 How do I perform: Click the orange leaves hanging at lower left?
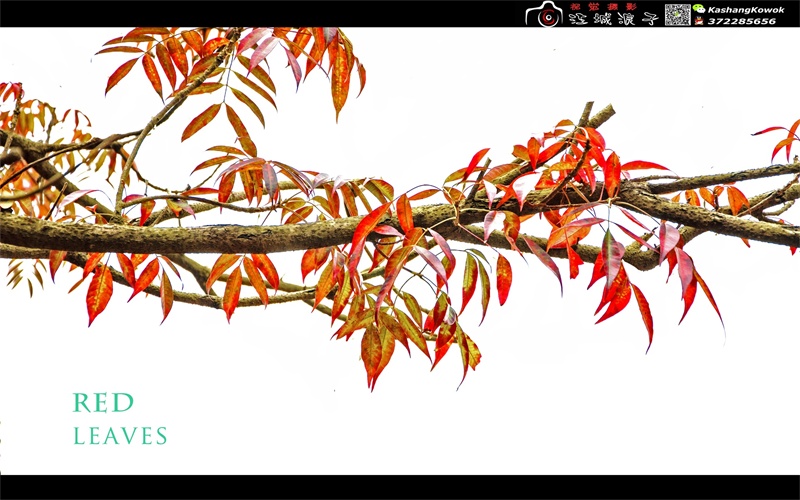100,290
